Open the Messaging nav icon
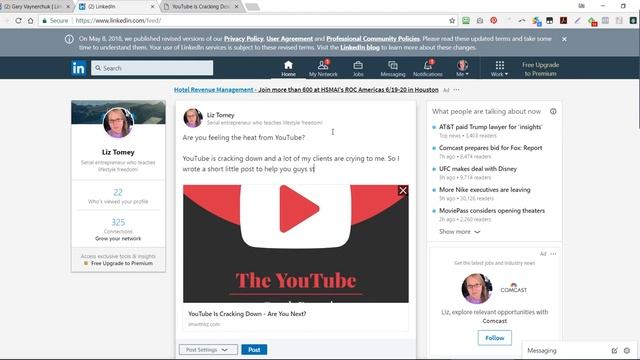Viewport: 640px width, 360px height. [x=393, y=68]
